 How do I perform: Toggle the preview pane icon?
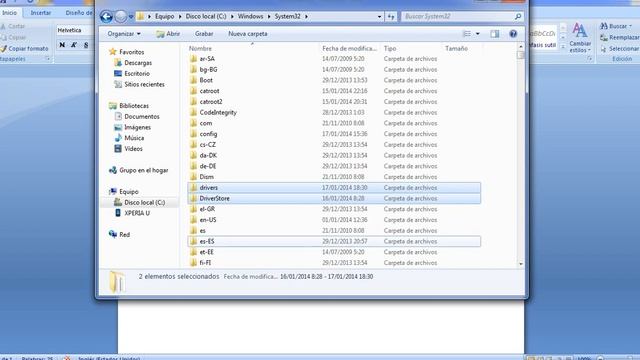tap(495, 34)
